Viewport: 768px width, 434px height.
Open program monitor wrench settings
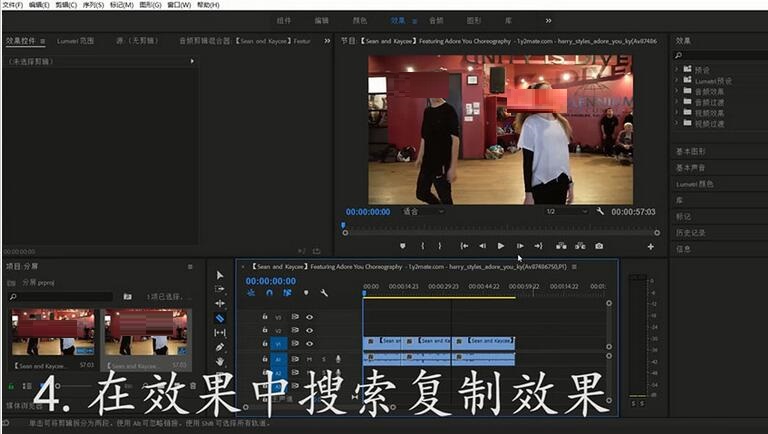coord(600,212)
